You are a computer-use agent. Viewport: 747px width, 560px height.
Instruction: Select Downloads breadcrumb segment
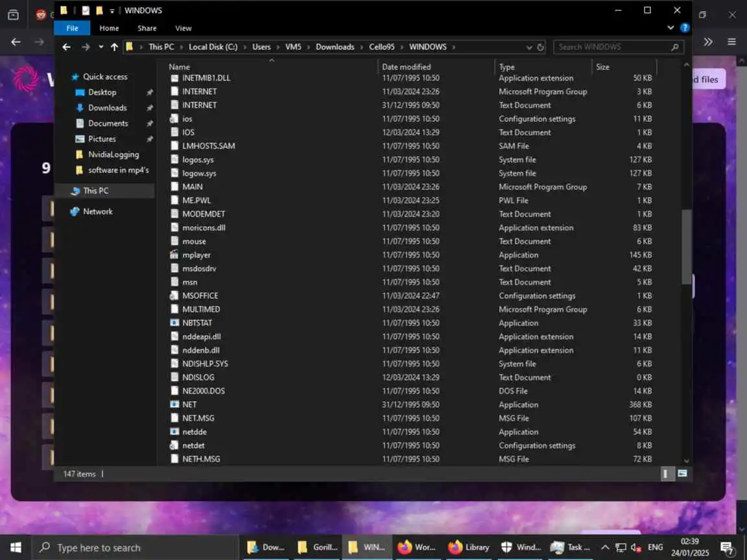pyautogui.click(x=335, y=47)
